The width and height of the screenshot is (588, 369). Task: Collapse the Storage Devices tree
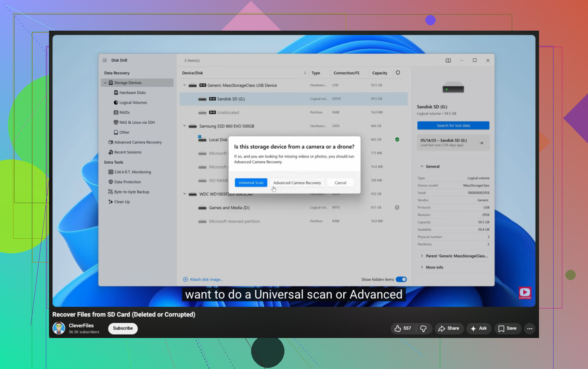point(105,83)
